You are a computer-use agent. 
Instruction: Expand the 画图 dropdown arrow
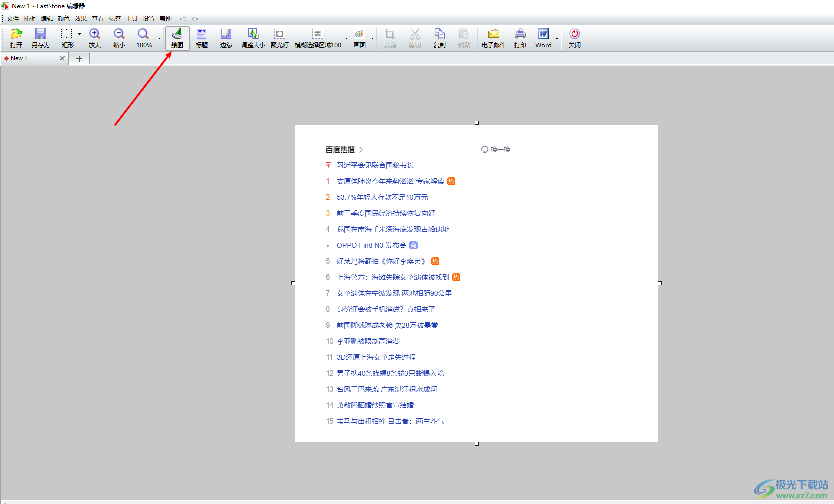tap(372, 38)
